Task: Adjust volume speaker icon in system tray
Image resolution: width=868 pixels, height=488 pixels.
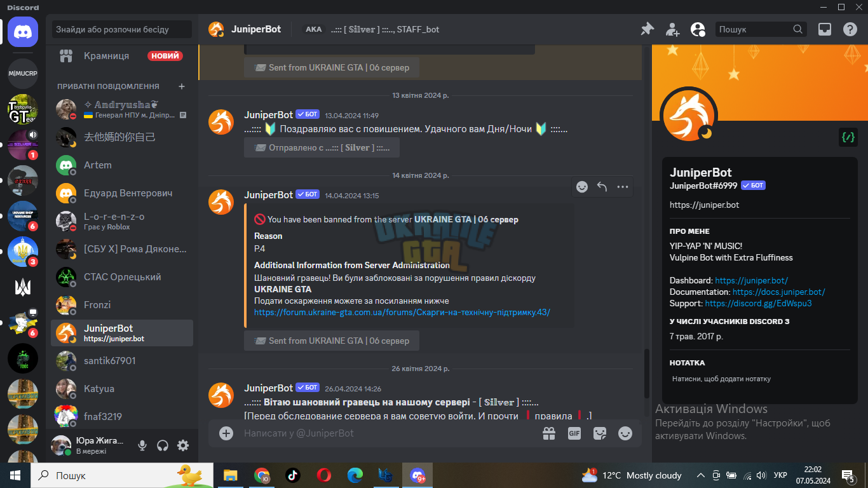Action: click(763, 475)
